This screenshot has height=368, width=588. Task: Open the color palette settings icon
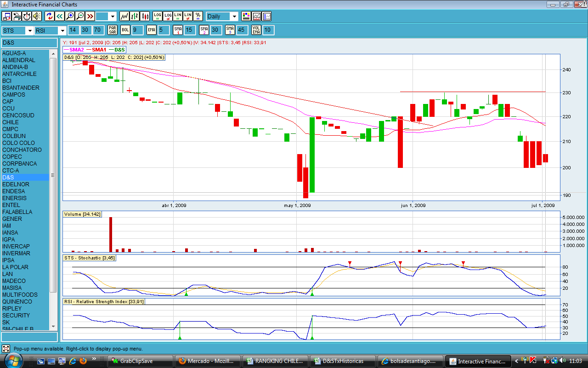coord(247,17)
